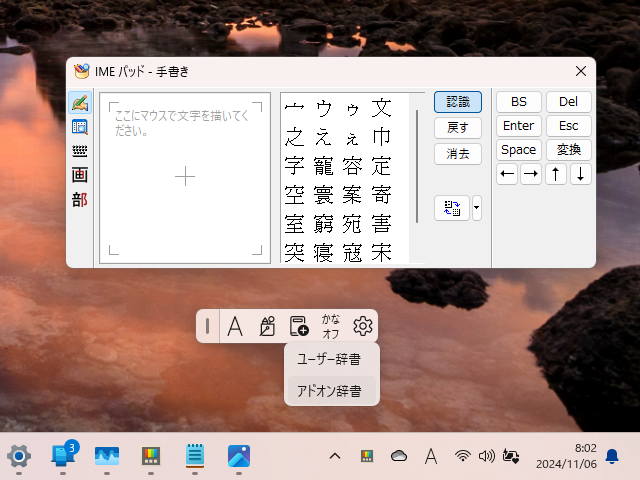Click inside the handwriting drawing area
Image resolution: width=640 pixels, height=480 pixels.
point(185,178)
